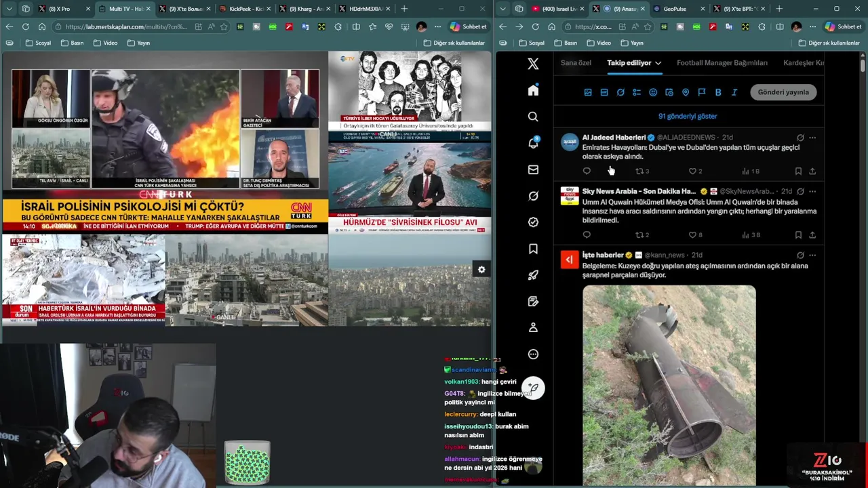Expand the Takip ediliyor chevron

[658, 63]
